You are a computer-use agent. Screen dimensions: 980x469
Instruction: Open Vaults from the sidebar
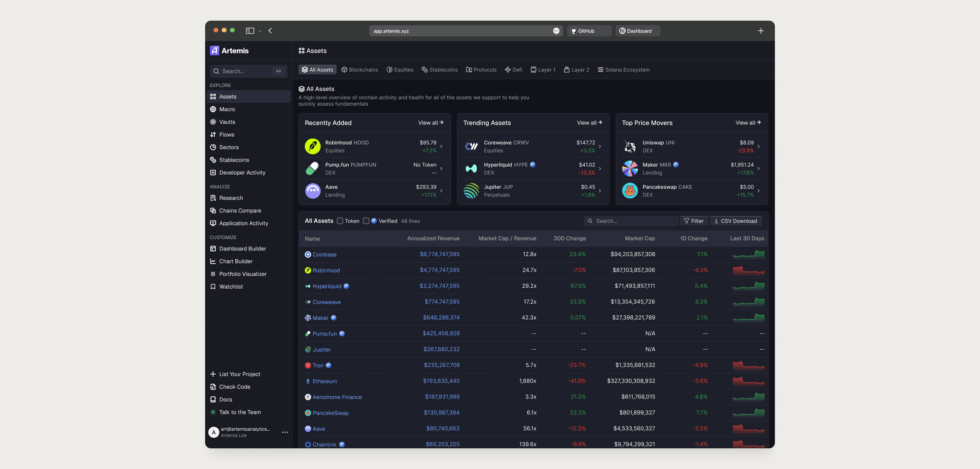227,122
